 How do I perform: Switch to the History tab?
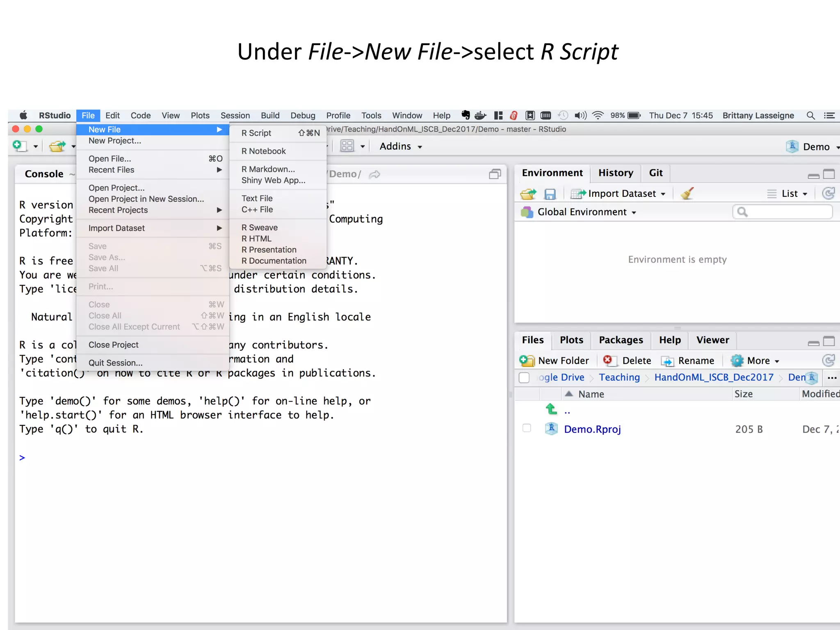pyautogui.click(x=616, y=173)
